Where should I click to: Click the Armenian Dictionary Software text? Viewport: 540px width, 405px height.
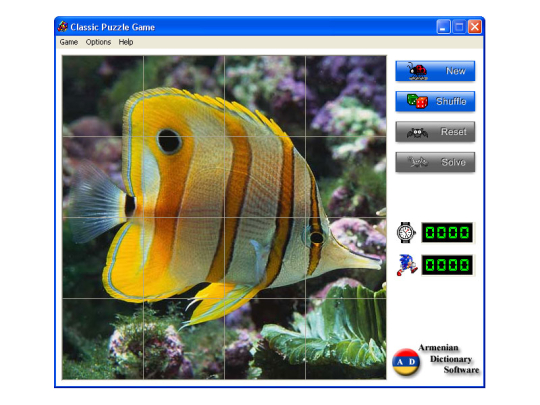coord(449,359)
